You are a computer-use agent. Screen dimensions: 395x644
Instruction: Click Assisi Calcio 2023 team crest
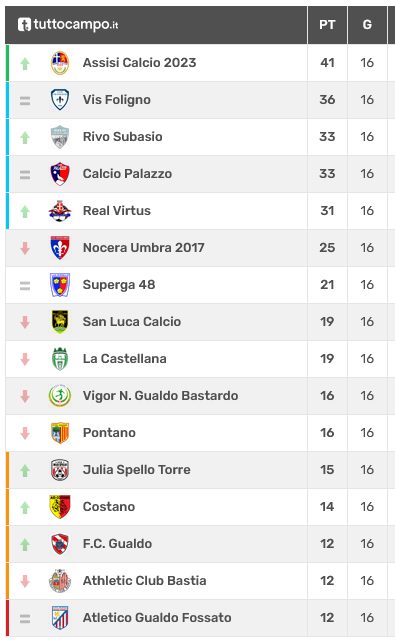[60, 63]
